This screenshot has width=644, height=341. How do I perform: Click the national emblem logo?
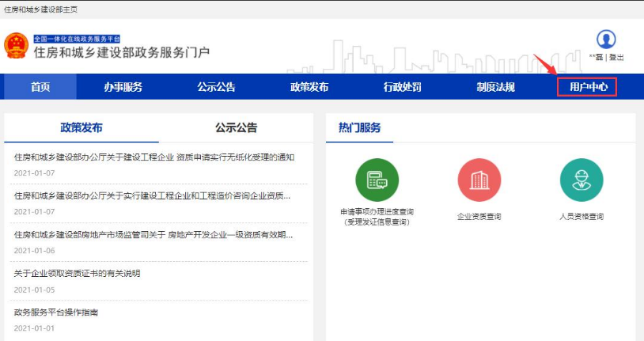[x=17, y=47]
